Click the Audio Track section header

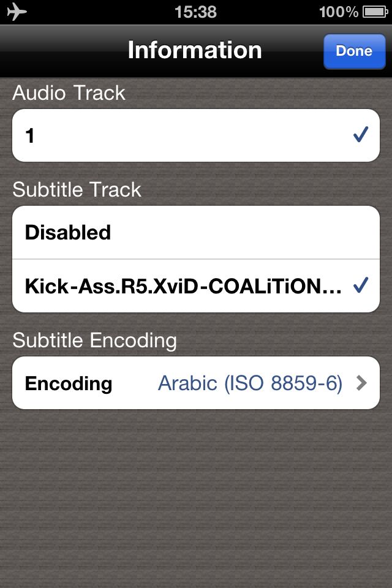[x=69, y=92]
